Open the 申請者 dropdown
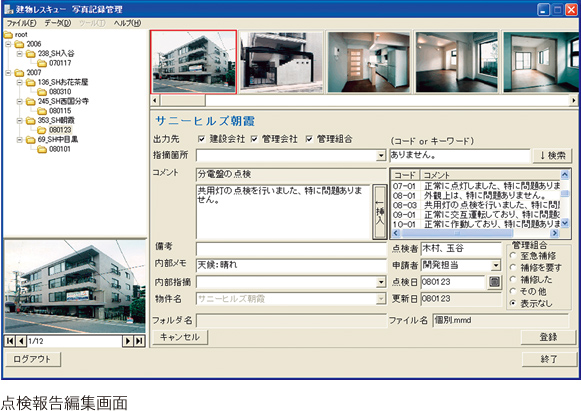 click(495, 265)
